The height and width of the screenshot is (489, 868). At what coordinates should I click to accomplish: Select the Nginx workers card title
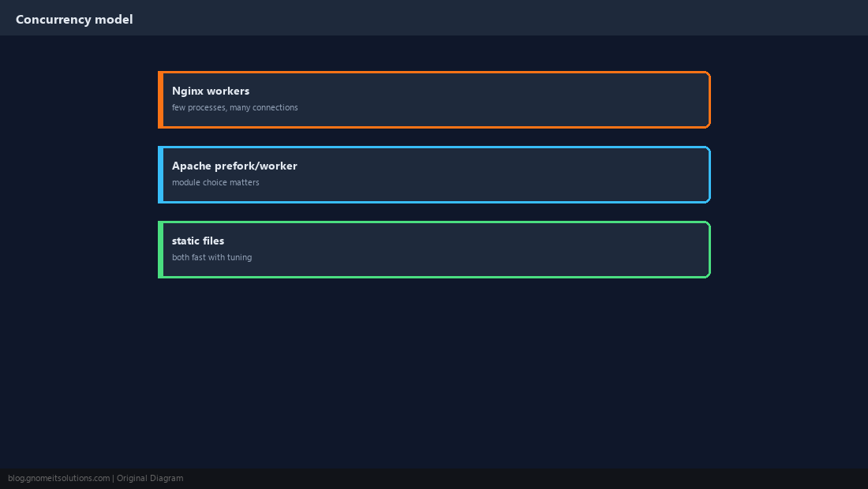[211, 91]
